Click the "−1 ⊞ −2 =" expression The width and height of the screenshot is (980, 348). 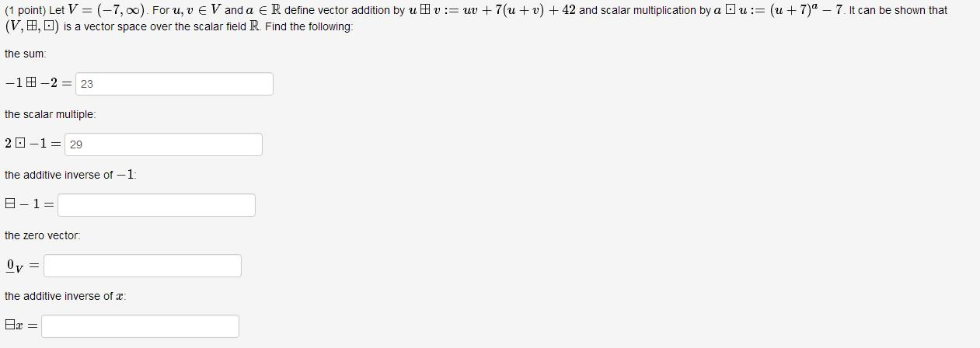38,84
